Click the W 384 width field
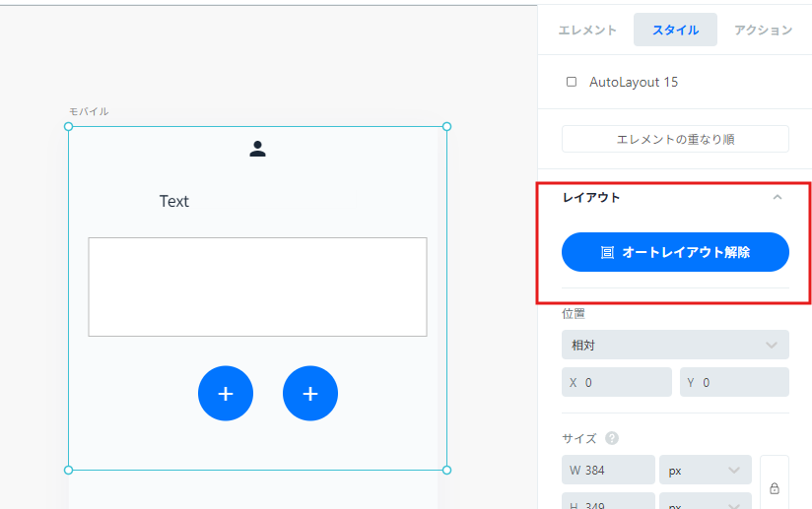The height and width of the screenshot is (509, 812). click(x=608, y=471)
